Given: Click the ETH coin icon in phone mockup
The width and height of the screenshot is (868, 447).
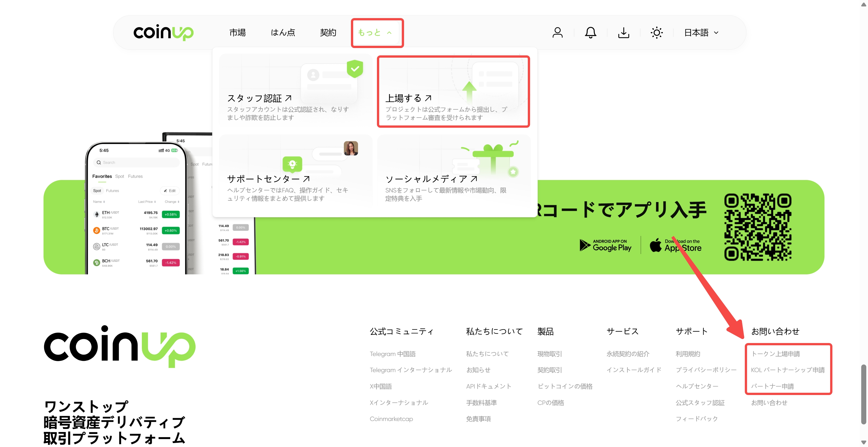Looking at the screenshot, I should [96, 214].
